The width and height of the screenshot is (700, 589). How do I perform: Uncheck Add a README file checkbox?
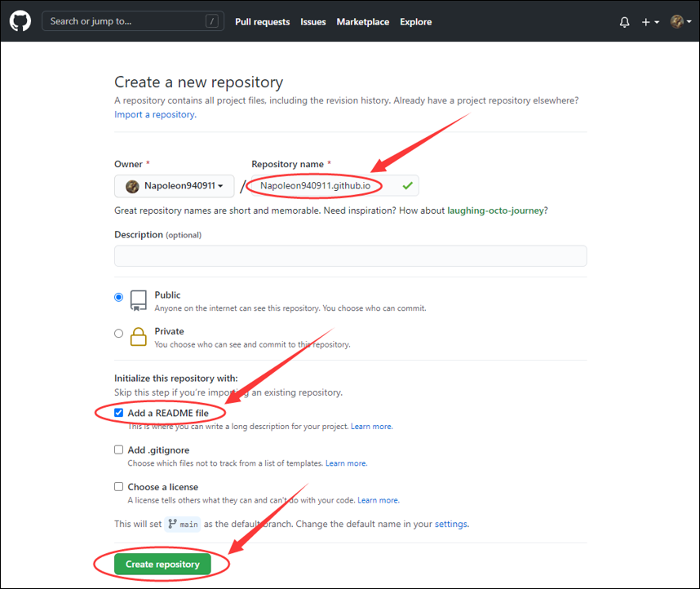119,413
